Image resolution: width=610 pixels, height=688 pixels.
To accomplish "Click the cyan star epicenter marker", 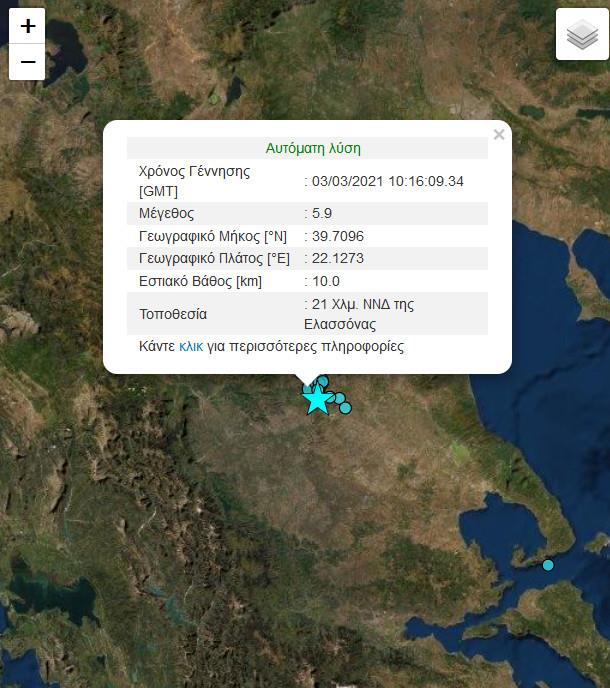I will pyautogui.click(x=317, y=399).
